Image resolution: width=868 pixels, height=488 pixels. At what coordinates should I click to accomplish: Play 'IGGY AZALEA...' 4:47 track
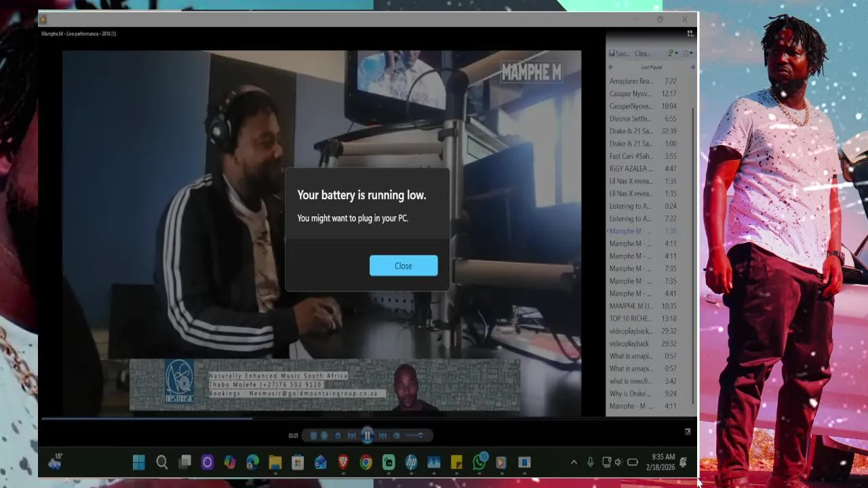[643, 169]
